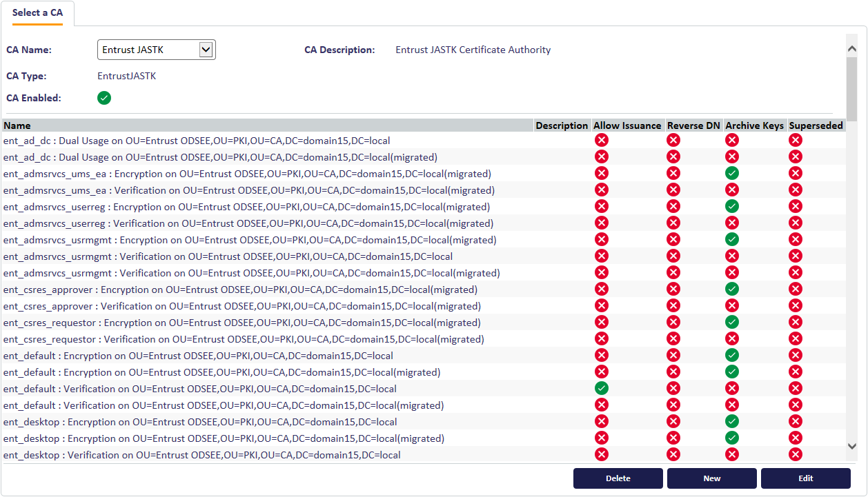
Task: Click Allow Issuance icon for ent_default Verification migrated
Action: point(602,405)
